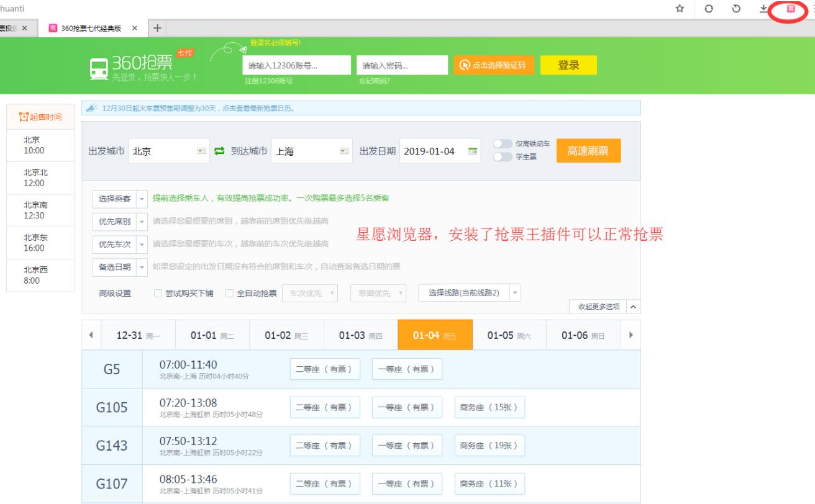Show previous dates with left arrow

pos(91,335)
